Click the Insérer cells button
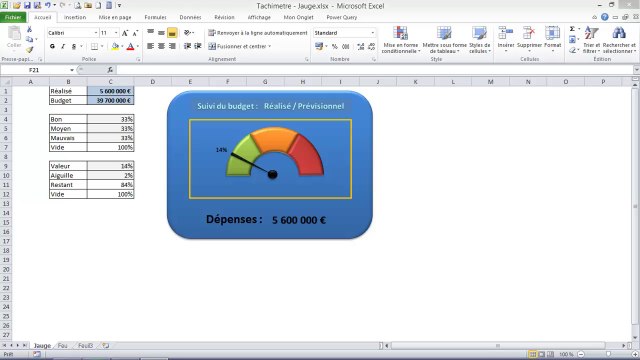Screen dimensions: 640x360 click(x=506, y=40)
